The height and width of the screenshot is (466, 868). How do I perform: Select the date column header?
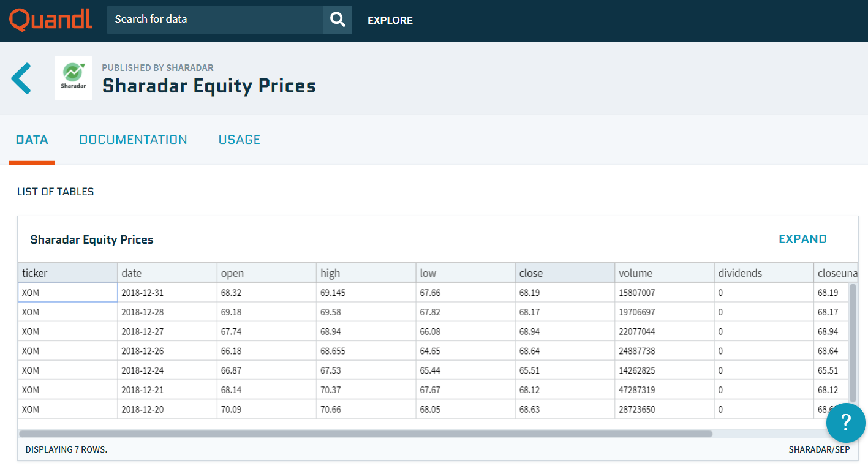tap(167, 273)
